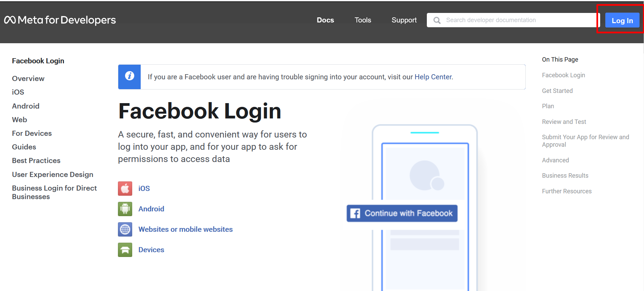
Task: Select Android in the left sidebar
Action: click(x=25, y=106)
